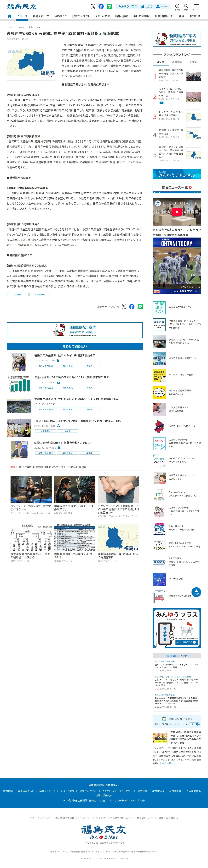Open the X (Twitter) icon in header
The width and height of the screenshot is (208, 868).
[93, 6]
